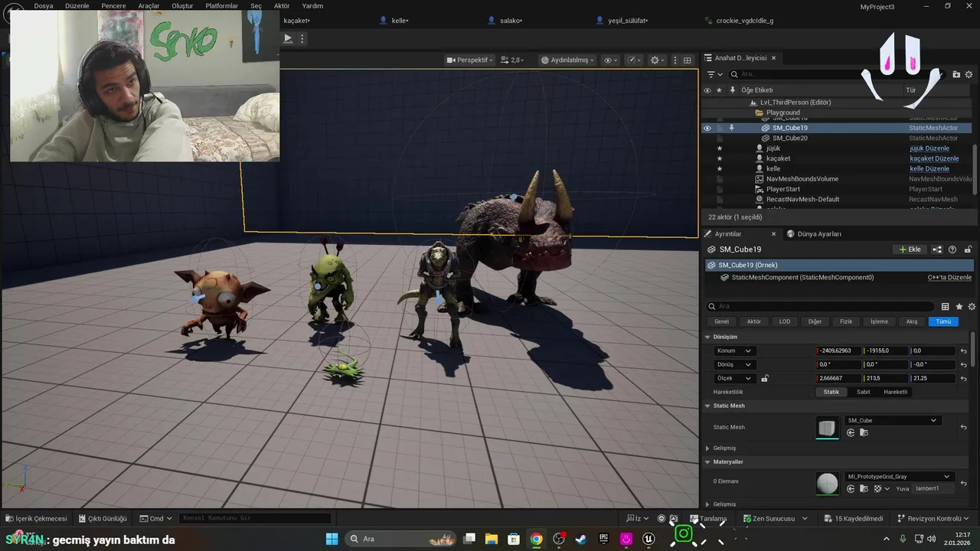Click the SM_Cube mesh thumbnail
This screenshot has width=980, height=551.
tap(827, 427)
